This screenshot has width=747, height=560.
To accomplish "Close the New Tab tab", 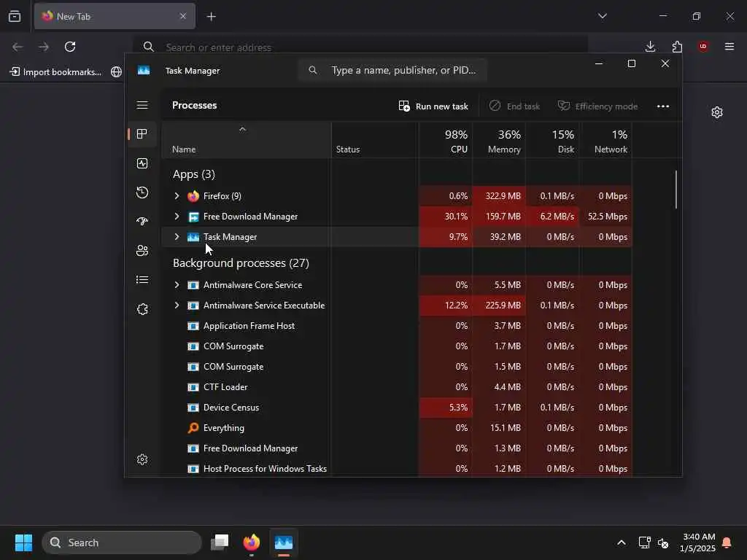I will pos(183,16).
